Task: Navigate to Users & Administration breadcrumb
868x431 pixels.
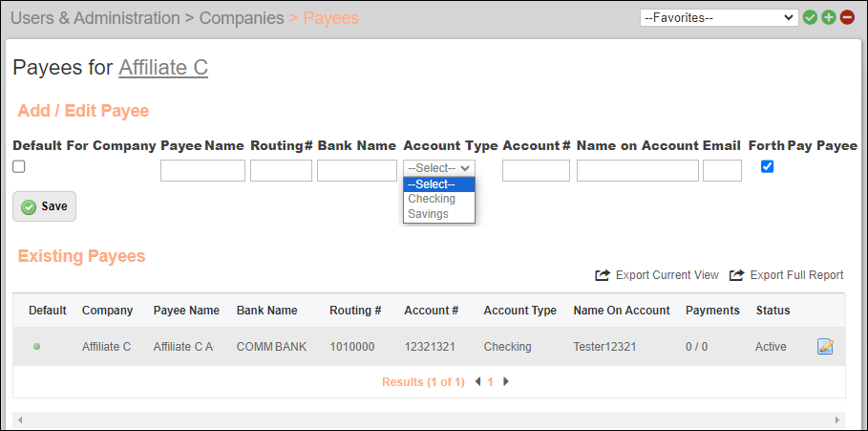Action: (95, 18)
